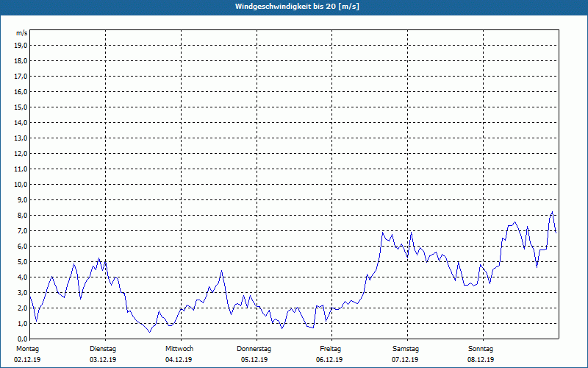Select the 13,0 axis value

pyautogui.click(x=21, y=138)
